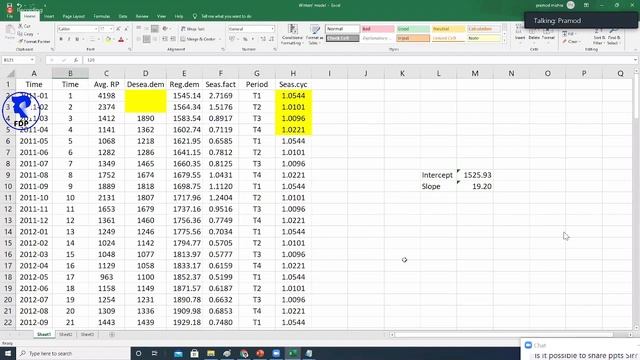Click the Decrease Font Size icon

pos(126,29)
